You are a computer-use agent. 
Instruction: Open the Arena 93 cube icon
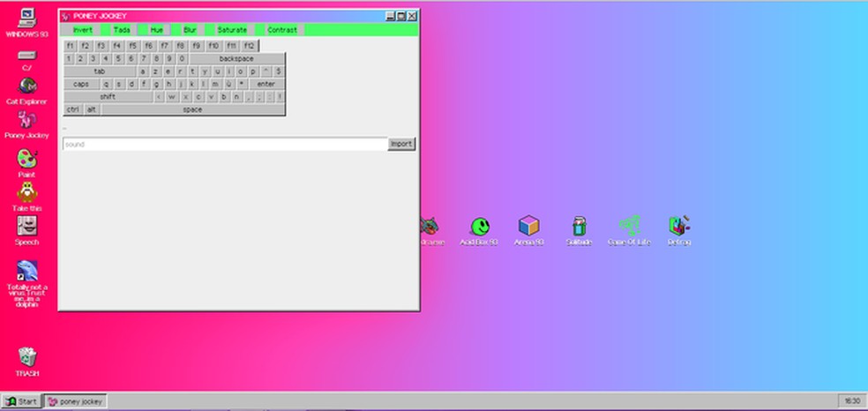tap(528, 231)
